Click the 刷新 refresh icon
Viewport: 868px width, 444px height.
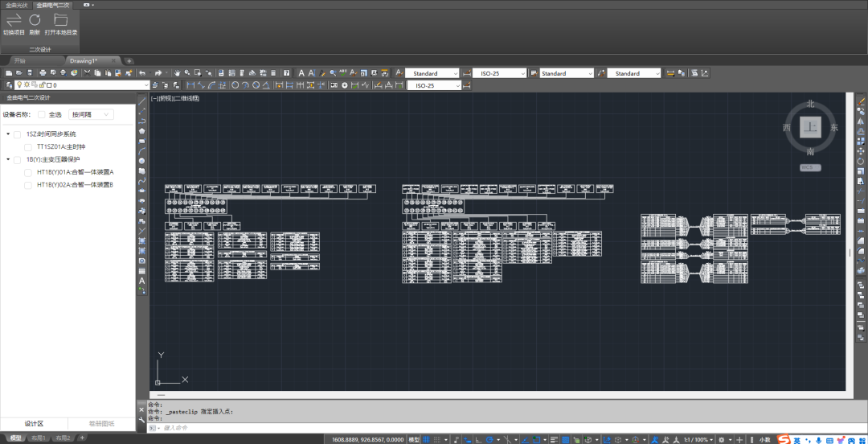point(35,20)
